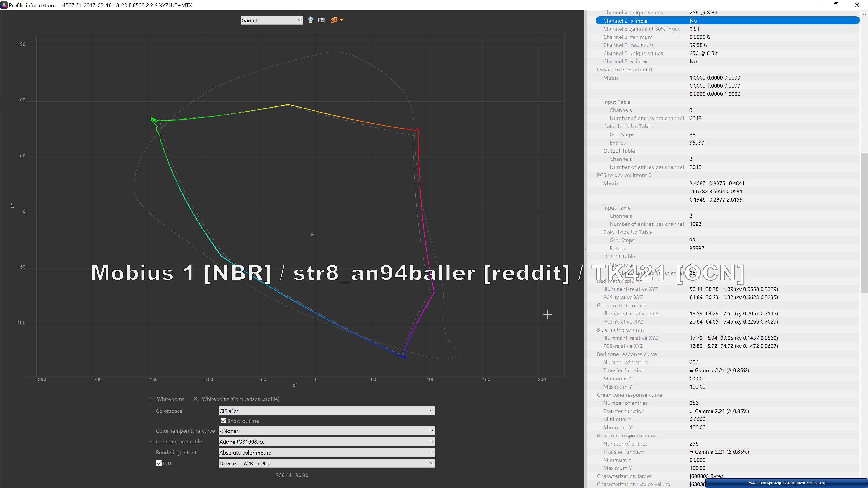Click the orange 3D view icon

(x=334, y=20)
